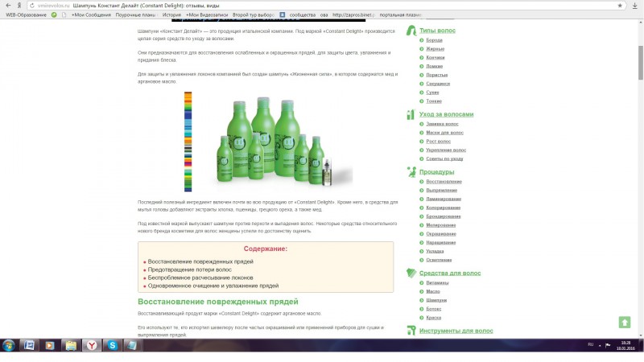Click the green circle bookmark icon

point(54,14)
